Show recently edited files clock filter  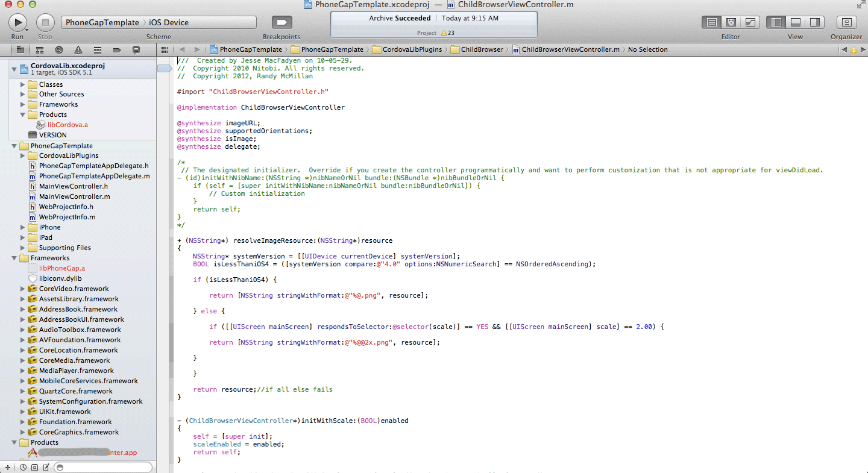[x=23, y=468]
